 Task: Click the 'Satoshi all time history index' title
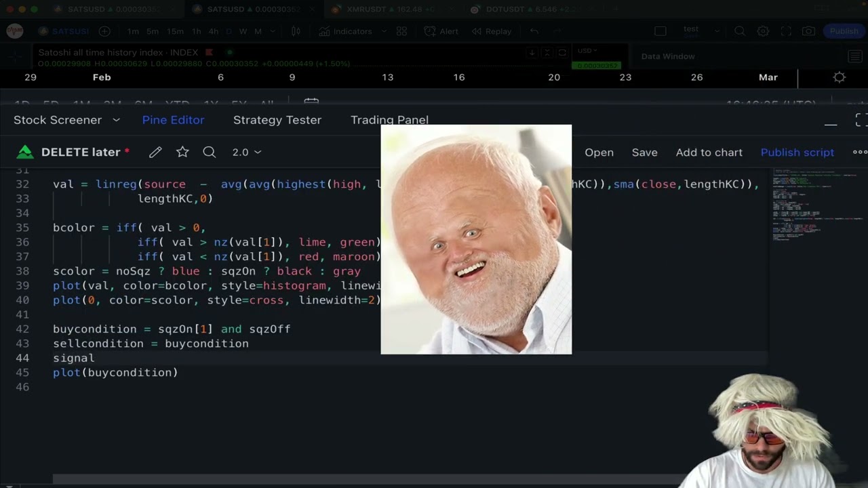tap(118, 52)
